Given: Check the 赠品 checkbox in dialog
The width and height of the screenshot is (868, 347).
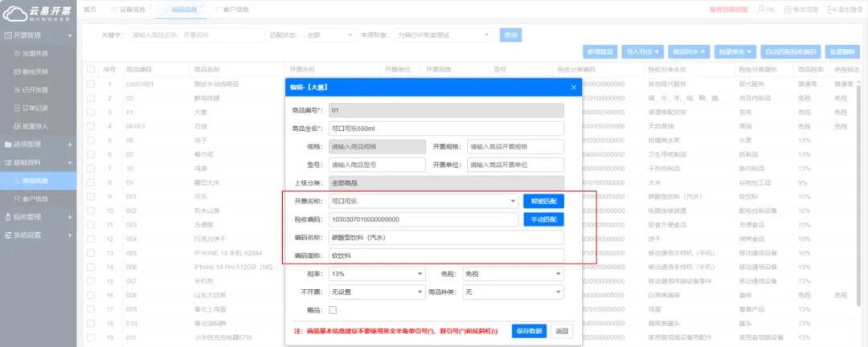Looking at the screenshot, I should (333, 309).
